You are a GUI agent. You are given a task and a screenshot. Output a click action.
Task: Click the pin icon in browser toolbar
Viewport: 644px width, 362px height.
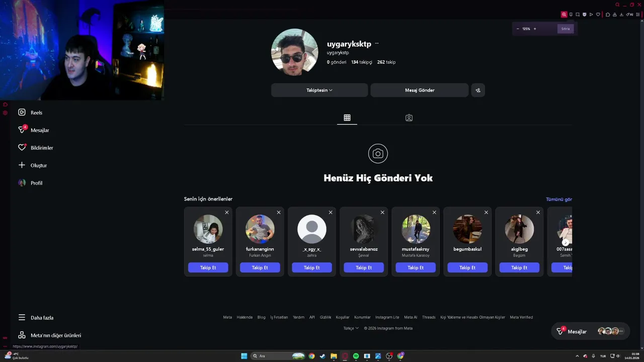tap(571, 15)
